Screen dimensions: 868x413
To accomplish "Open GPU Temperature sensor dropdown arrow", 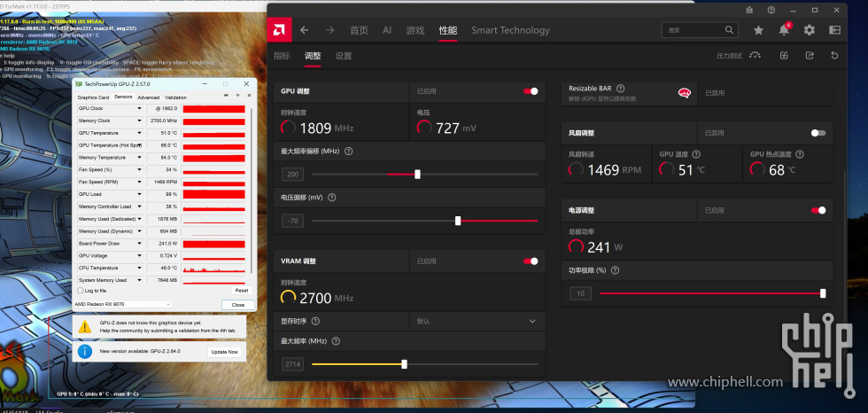I will coord(140,133).
